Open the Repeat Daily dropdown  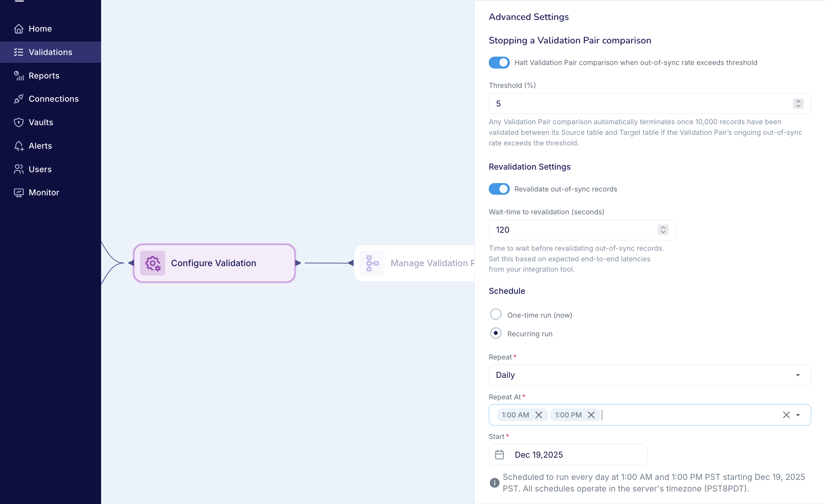click(650, 375)
